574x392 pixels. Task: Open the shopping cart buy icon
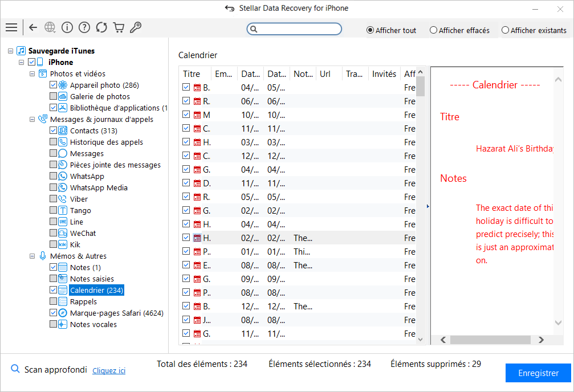(x=119, y=27)
